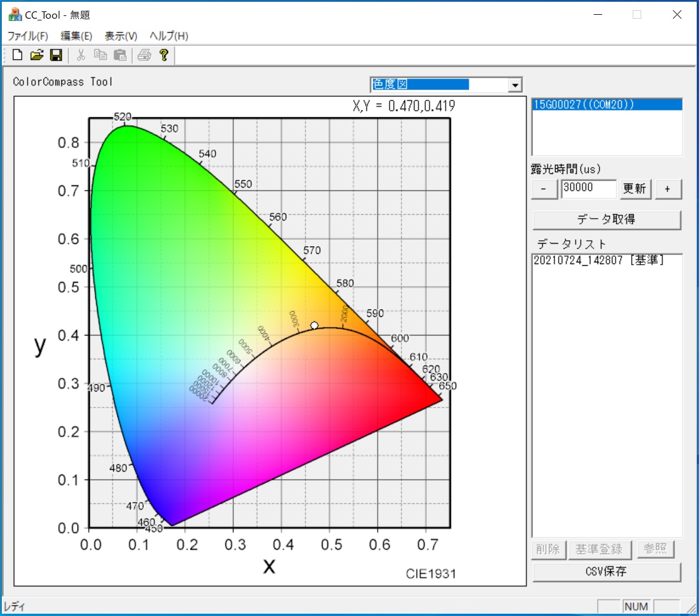Click the NUM indicator in status bar
This screenshot has height=616, width=699.
click(x=636, y=606)
